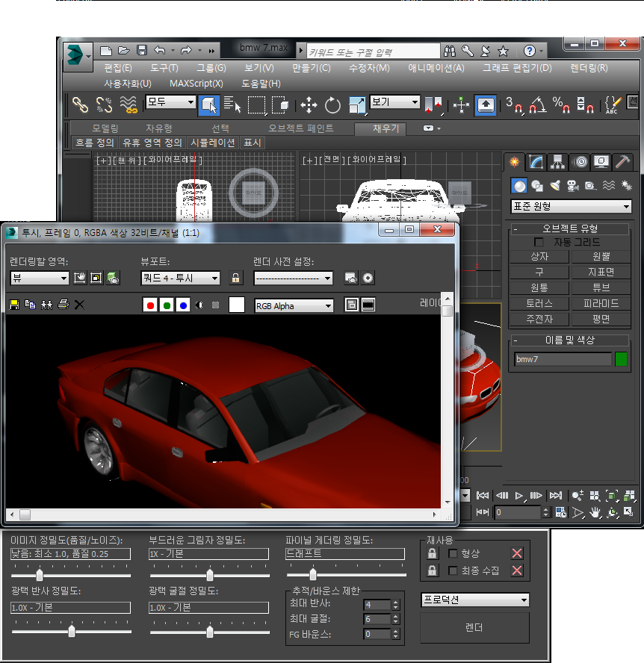Select Cameras category in Create panel
Image resolution: width=644 pixels, height=663 pixels.
(573, 186)
